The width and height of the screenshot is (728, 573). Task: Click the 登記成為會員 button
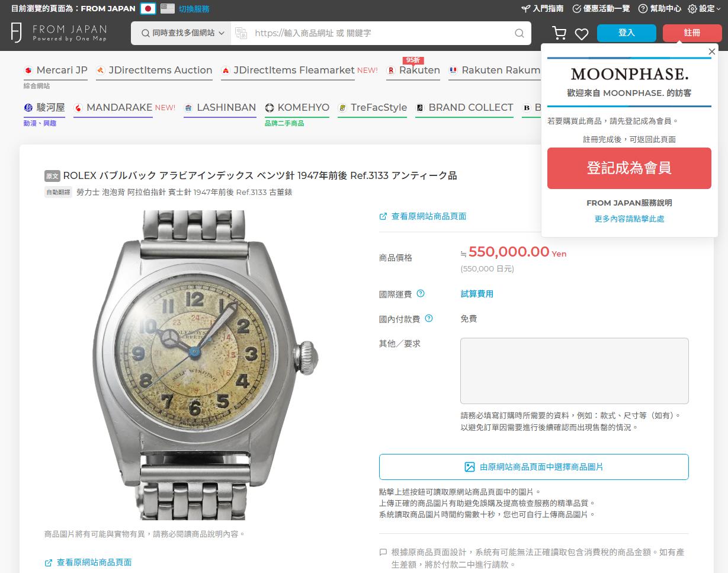pyautogui.click(x=629, y=168)
